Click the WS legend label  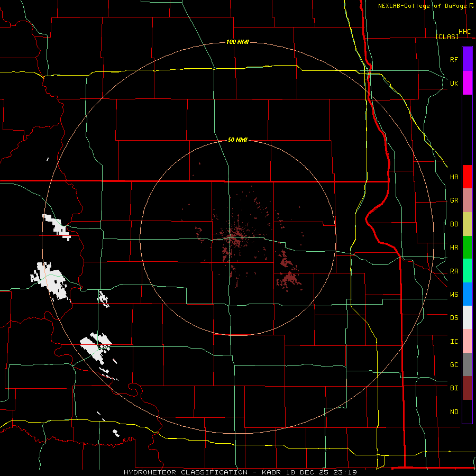click(x=454, y=295)
